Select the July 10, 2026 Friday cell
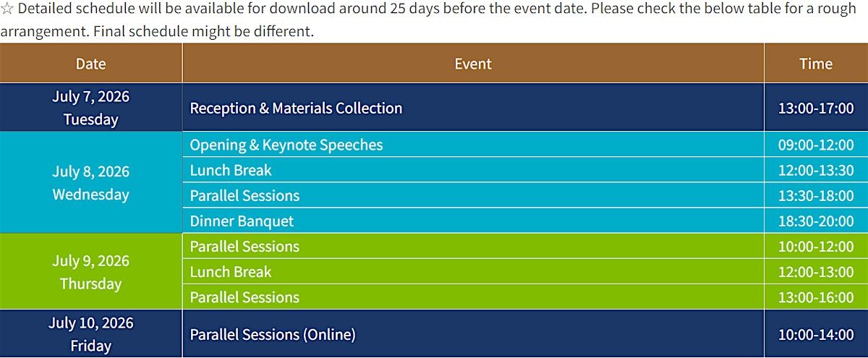The width and height of the screenshot is (868, 358). (x=90, y=334)
